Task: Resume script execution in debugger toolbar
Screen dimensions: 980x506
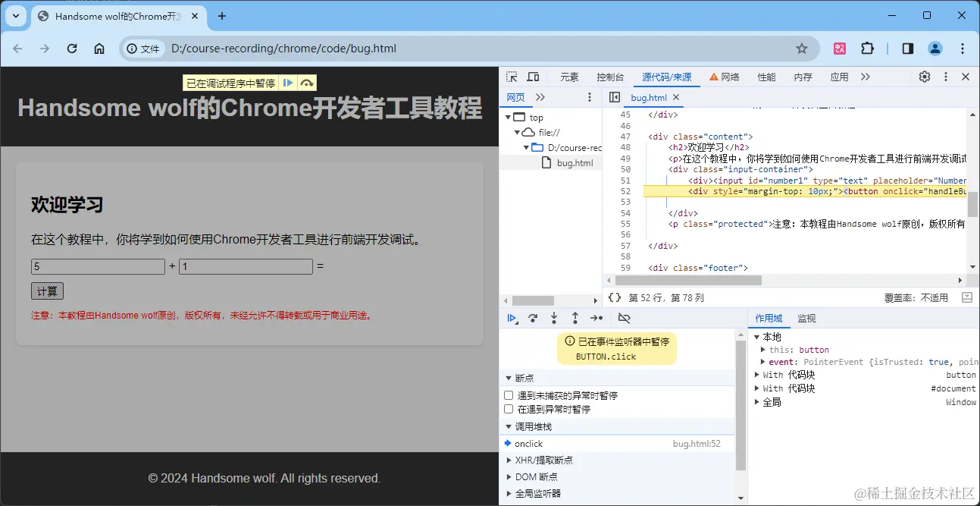Action: (512, 318)
